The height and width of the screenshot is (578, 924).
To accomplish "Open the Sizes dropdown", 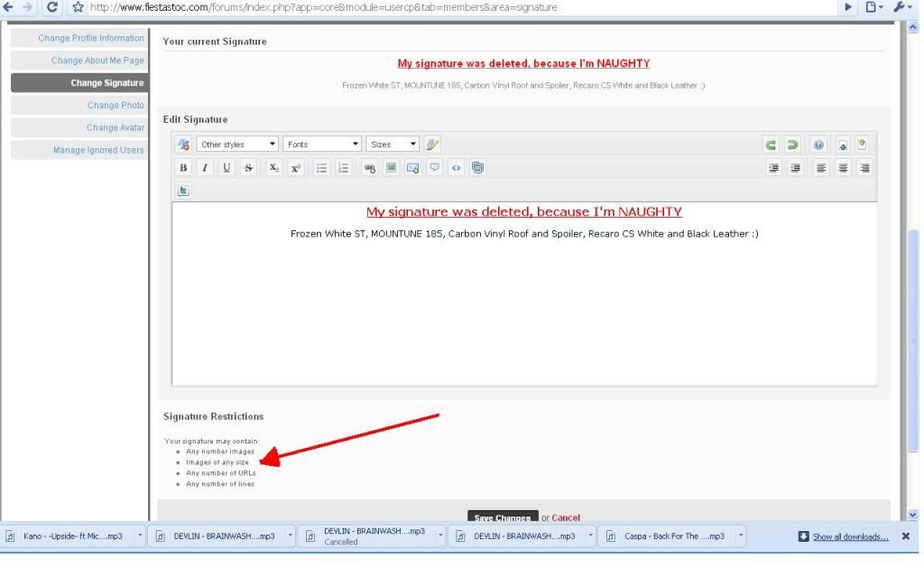I will (x=393, y=144).
